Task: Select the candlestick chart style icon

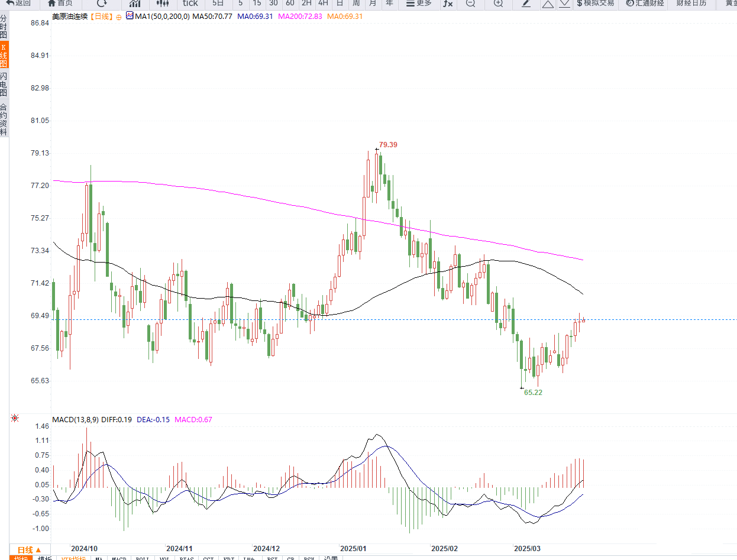Action: 163,3
